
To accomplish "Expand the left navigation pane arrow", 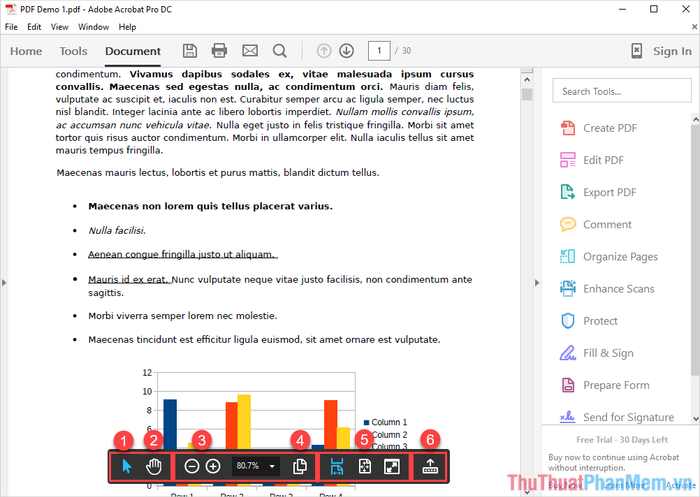I will (5, 283).
